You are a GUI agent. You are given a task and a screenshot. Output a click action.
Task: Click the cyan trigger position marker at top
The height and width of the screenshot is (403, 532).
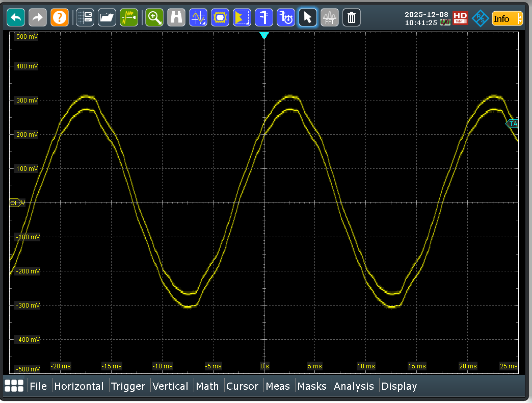pyautogui.click(x=264, y=36)
